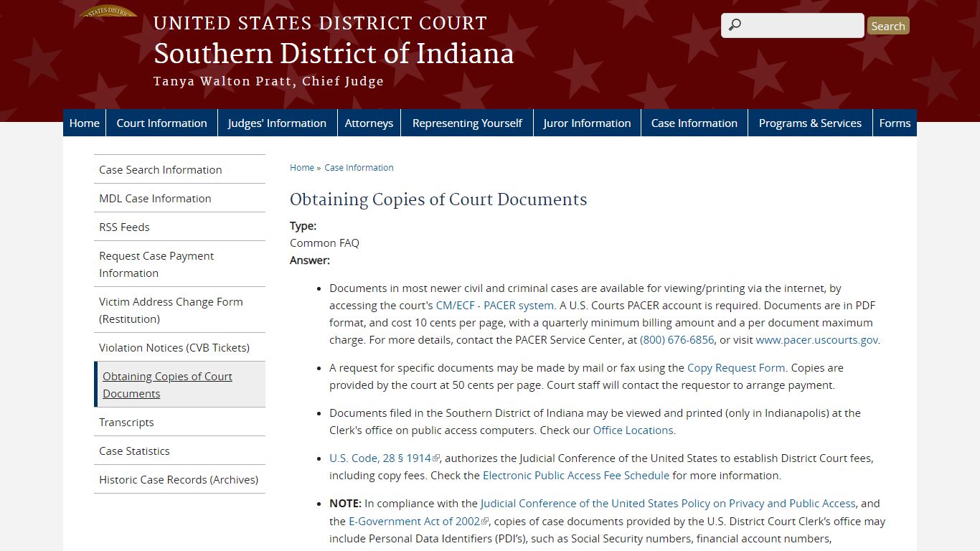Open the Office Locations link
This screenshot has width=980, height=551.
click(633, 430)
